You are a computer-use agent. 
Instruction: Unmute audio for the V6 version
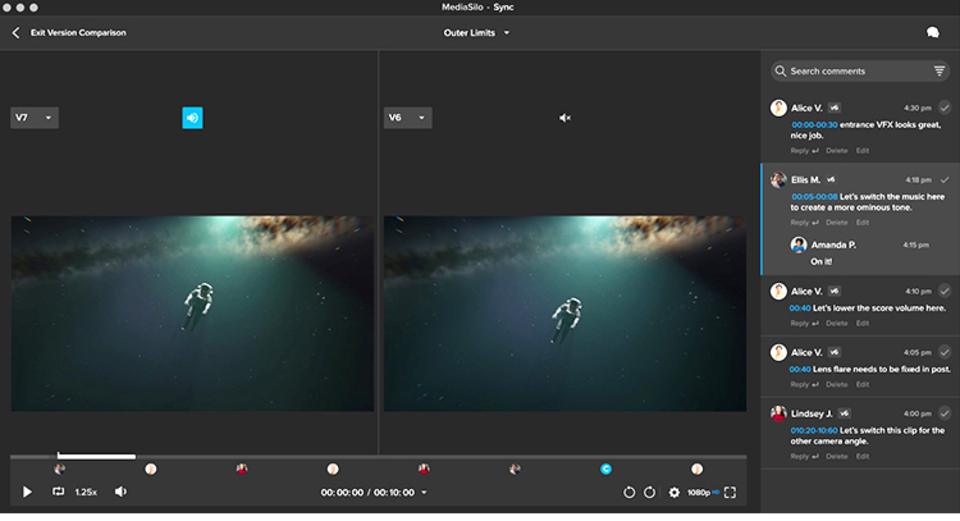click(x=565, y=118)
